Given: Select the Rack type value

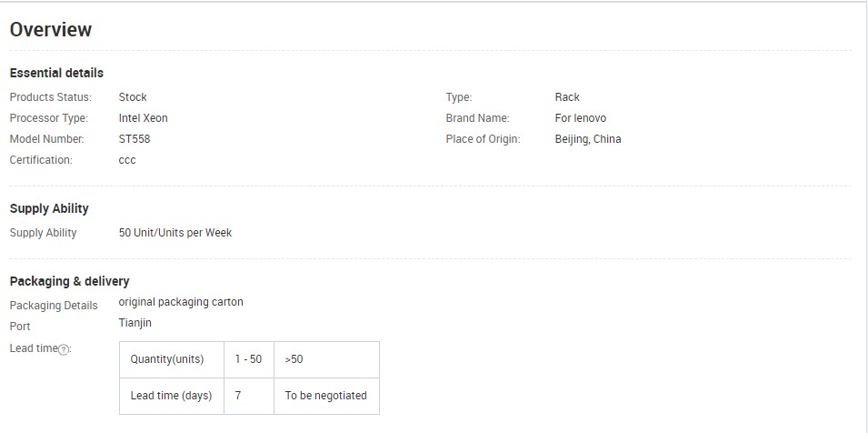Looking at the screenshot, I should click(567, 97).
